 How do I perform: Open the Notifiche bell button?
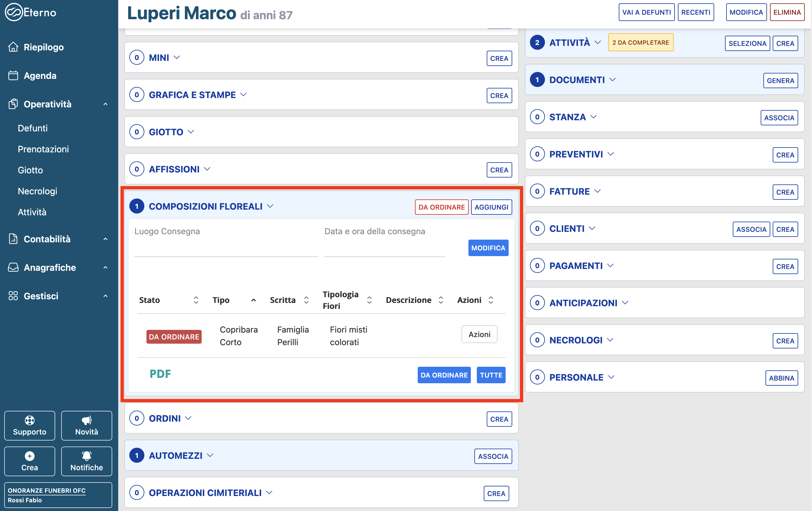[x=86, y=461]
